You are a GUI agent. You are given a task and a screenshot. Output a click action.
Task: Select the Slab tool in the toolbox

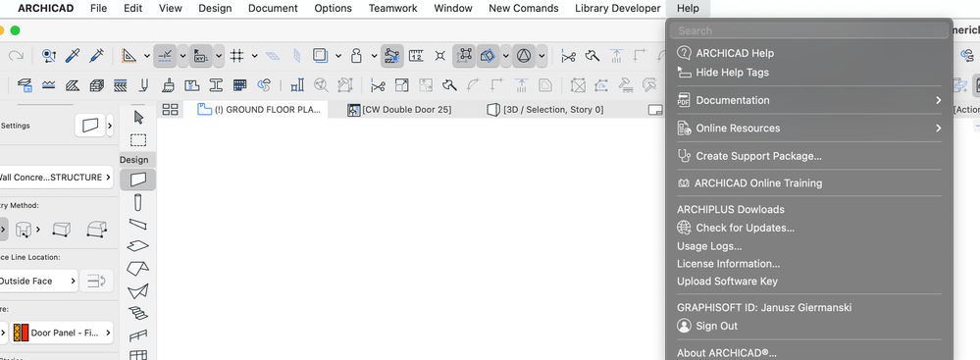click(x=138, y=245)
